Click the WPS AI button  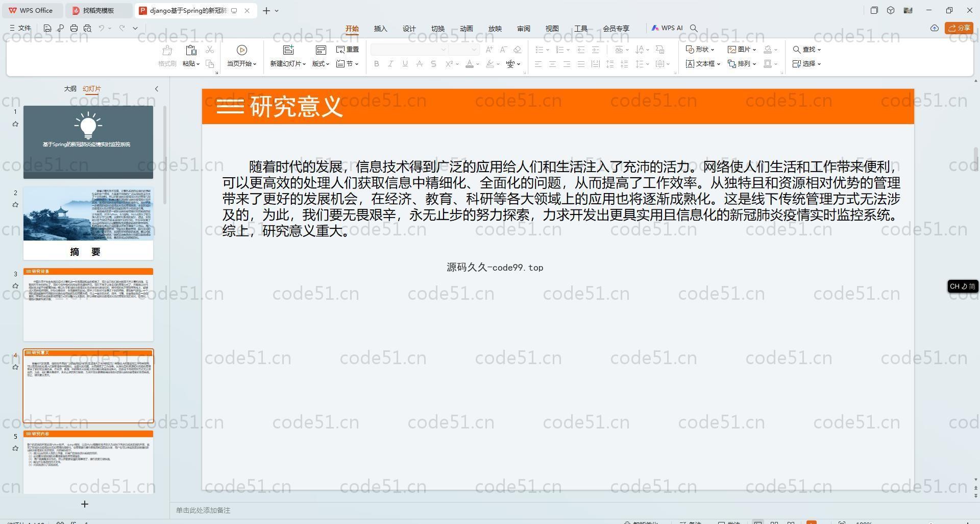click(x=667, y=28)
